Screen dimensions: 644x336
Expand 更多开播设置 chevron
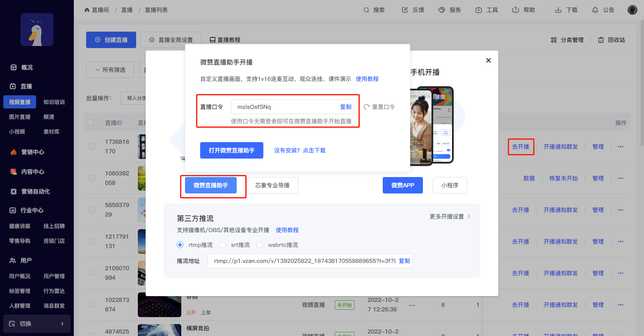tap(469, 216)
